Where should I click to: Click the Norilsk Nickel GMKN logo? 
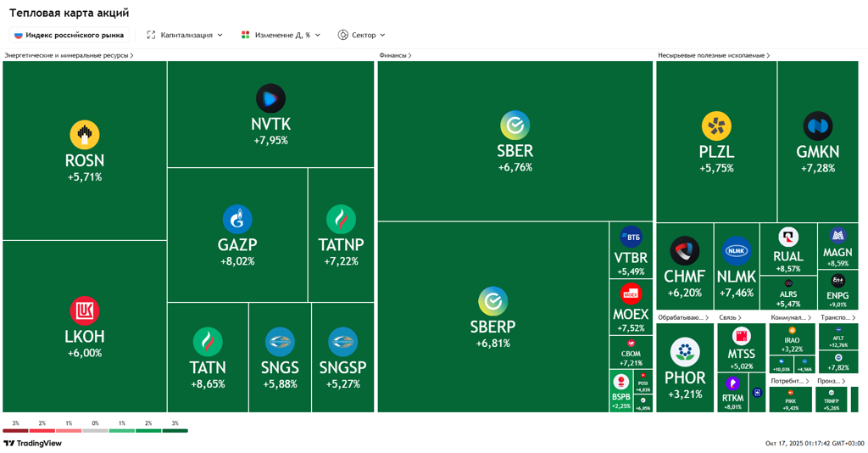pos(817,126)
